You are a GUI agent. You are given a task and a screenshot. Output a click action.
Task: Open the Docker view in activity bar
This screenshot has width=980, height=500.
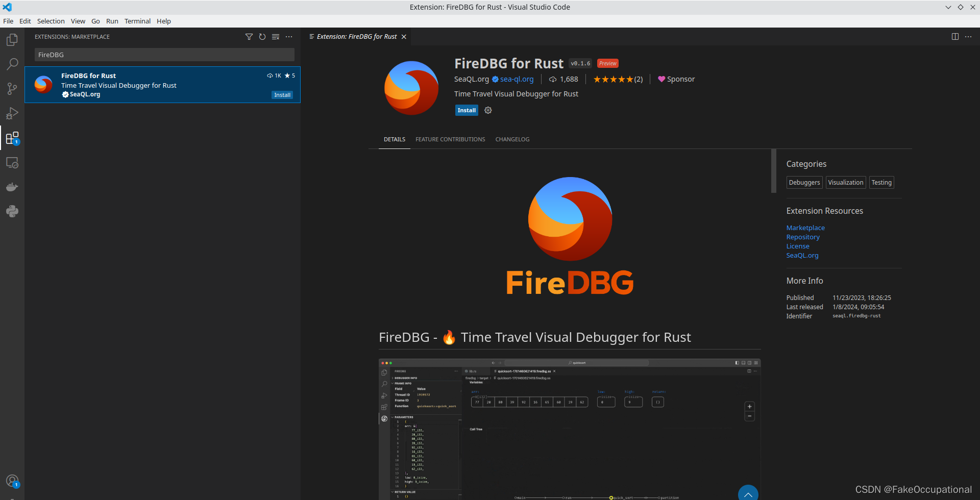tap(12, 187)
